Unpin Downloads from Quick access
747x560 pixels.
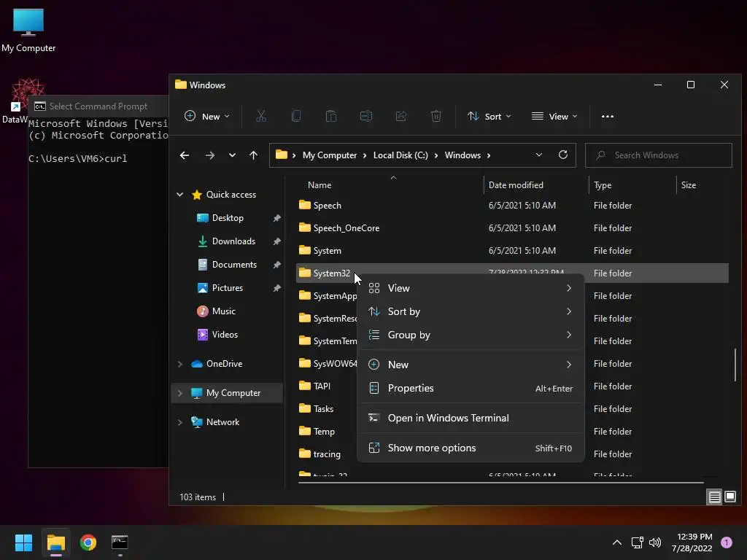276,241
